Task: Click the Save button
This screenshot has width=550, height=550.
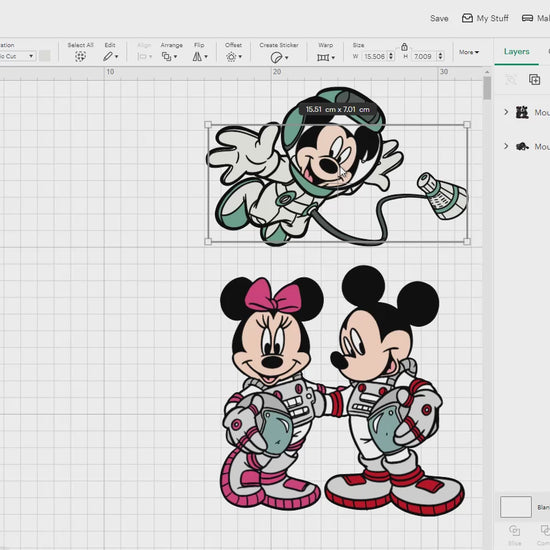Action: tap(439, 18)
